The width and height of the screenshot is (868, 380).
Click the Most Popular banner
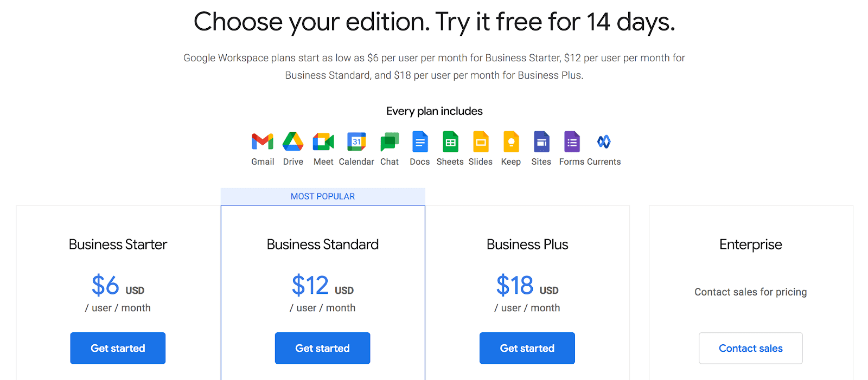point(323,196)
